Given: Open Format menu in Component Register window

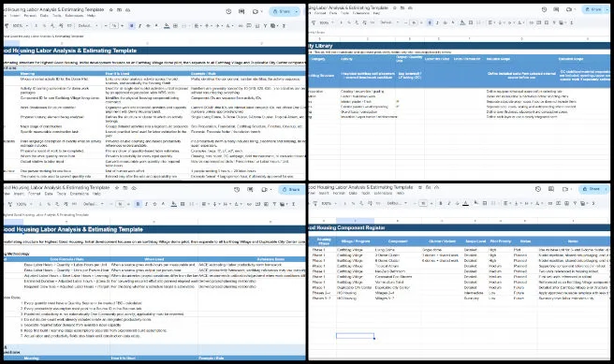Looking at the screenshot, I should pos(339,193).
